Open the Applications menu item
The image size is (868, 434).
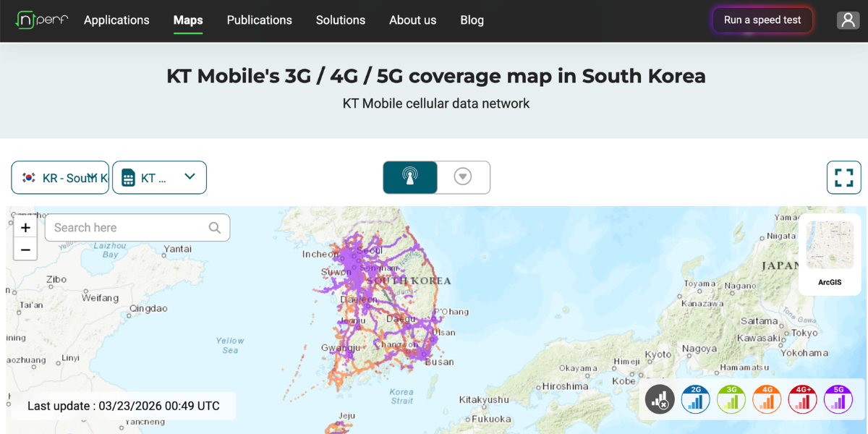coord(116,20)
